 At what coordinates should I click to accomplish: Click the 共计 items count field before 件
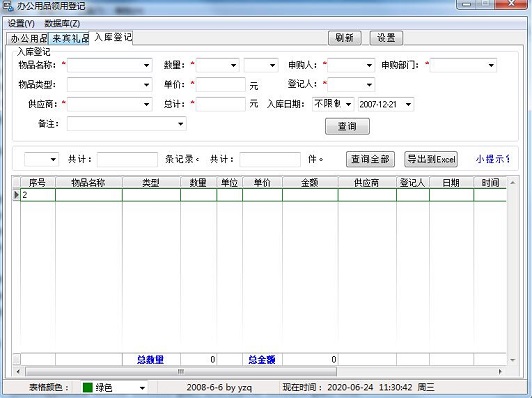[x=270, y=159]
